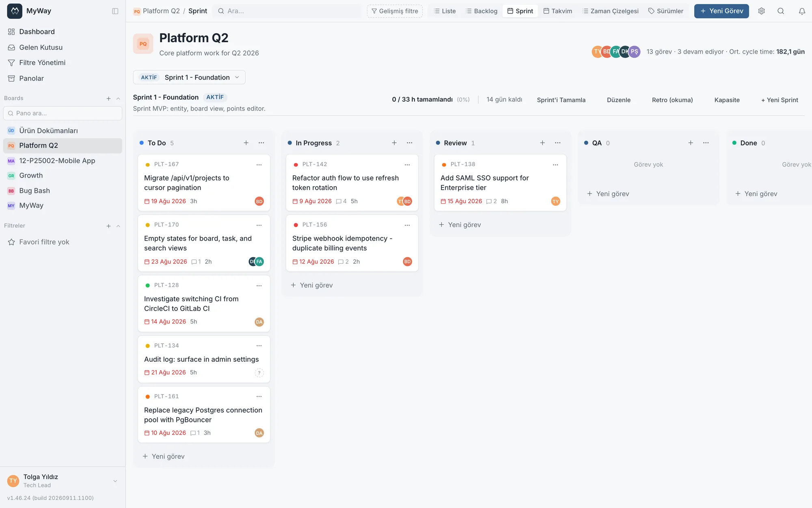Add task to To Do column with plus
This screenshot has height=508, width=812.
coord(246,143)
